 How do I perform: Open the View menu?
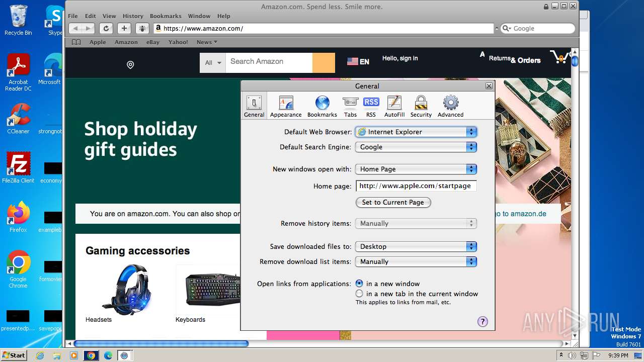pyautogui.click(x=109, y=16)
